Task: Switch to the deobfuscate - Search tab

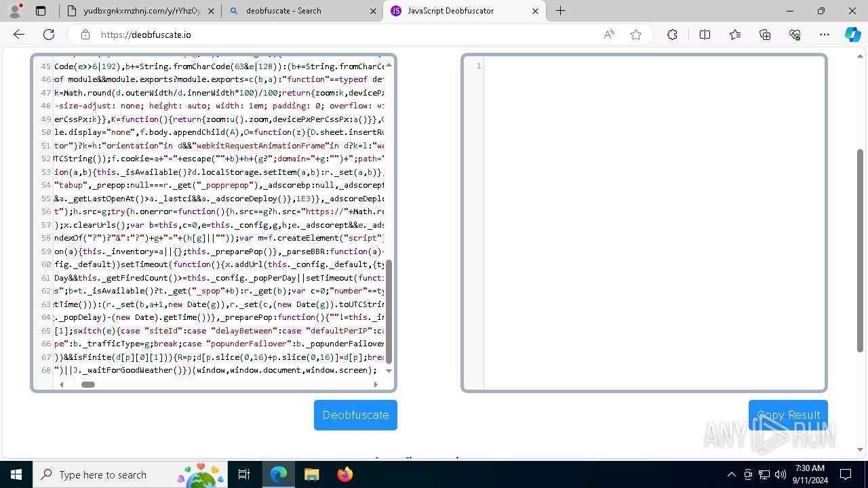Action: click(303, 11)
